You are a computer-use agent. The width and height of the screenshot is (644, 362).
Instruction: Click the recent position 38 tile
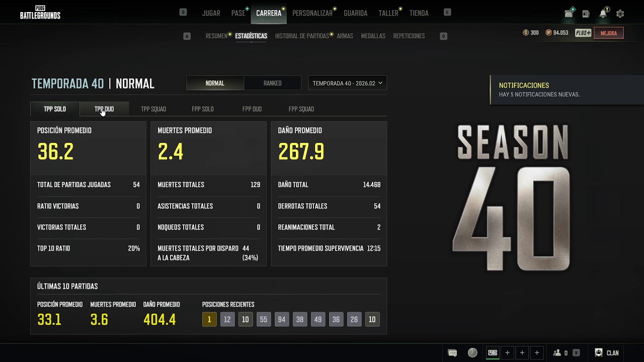coord(300,319)
